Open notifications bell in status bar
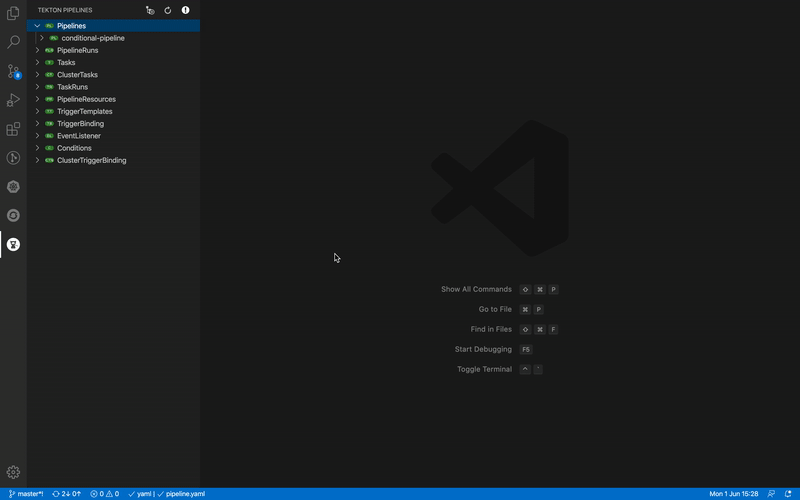This screenshot has width=800, height=500. point(788,494)
